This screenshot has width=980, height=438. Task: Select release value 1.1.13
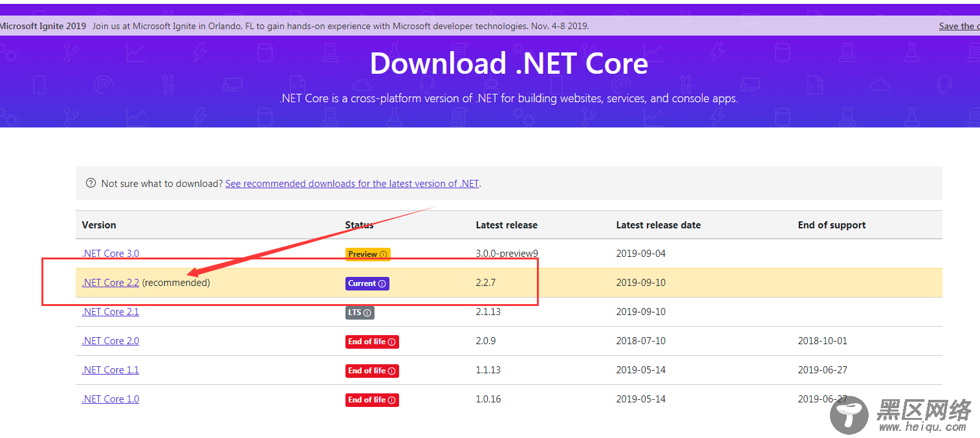tap(488, 370)
